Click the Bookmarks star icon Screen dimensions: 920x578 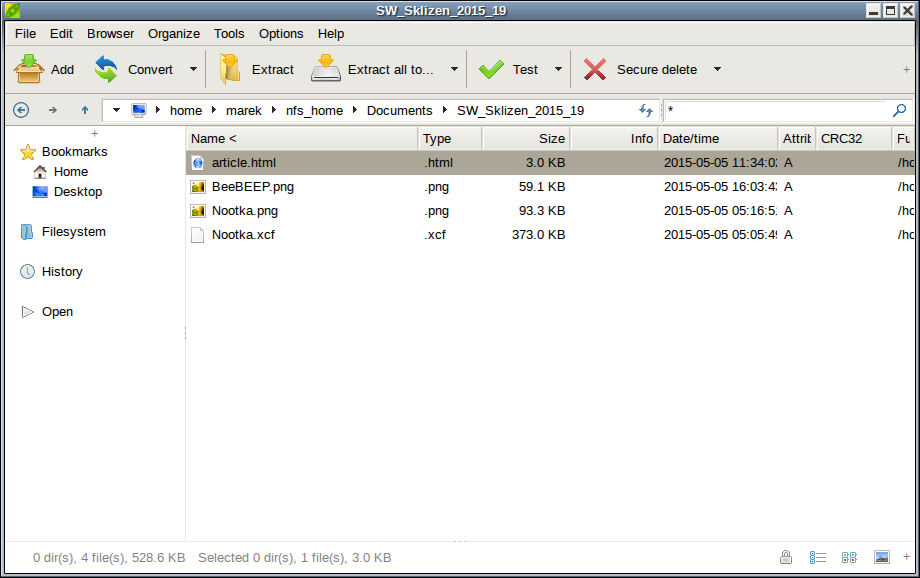[28, 152]
